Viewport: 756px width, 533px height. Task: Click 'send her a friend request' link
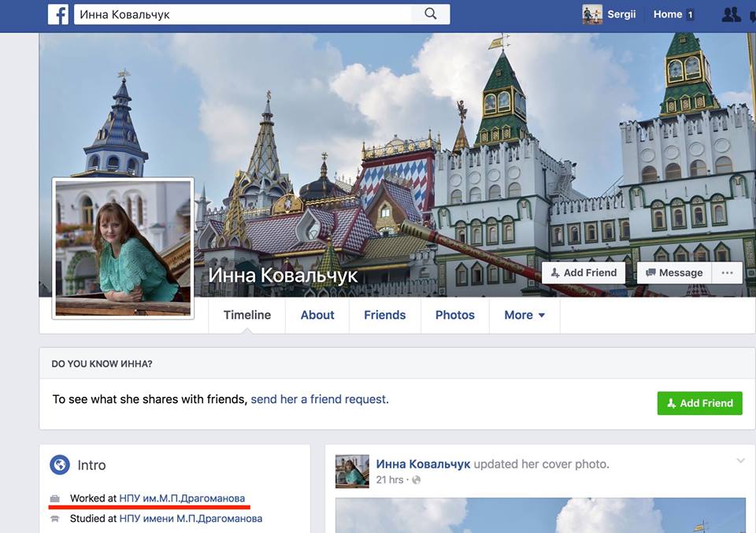pos(320,399)
